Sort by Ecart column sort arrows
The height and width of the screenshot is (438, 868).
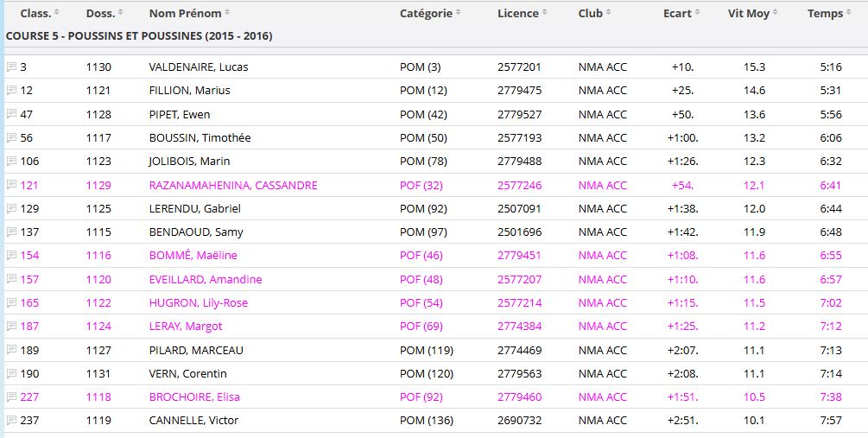[698, 14]
